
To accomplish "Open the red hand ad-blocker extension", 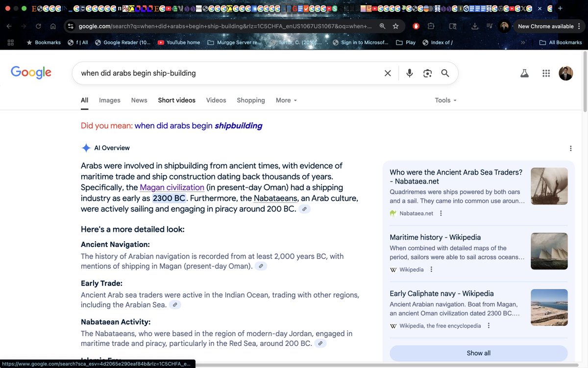I will click(416, 26).
